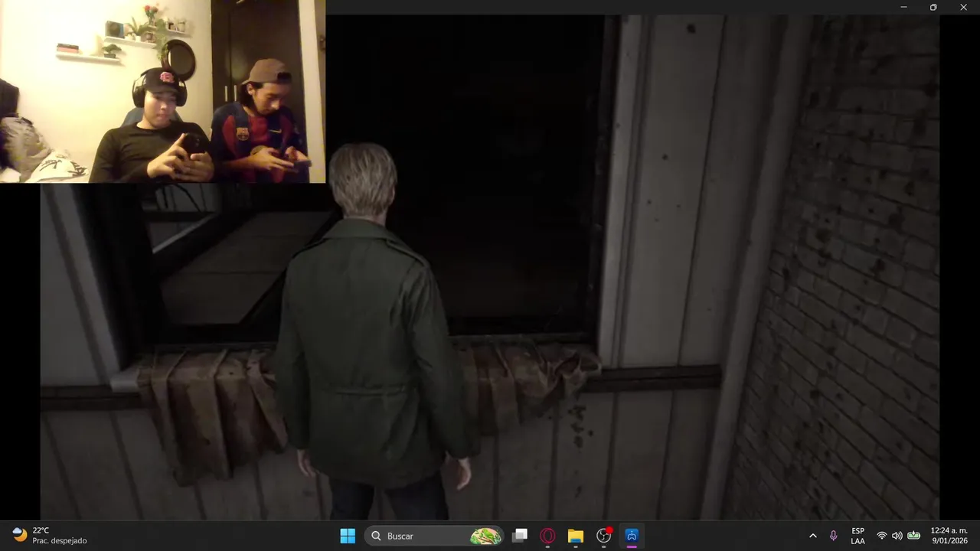
Task: Click the leaf image in the search box
Action: pyautogui.click(x=485, y=536)
